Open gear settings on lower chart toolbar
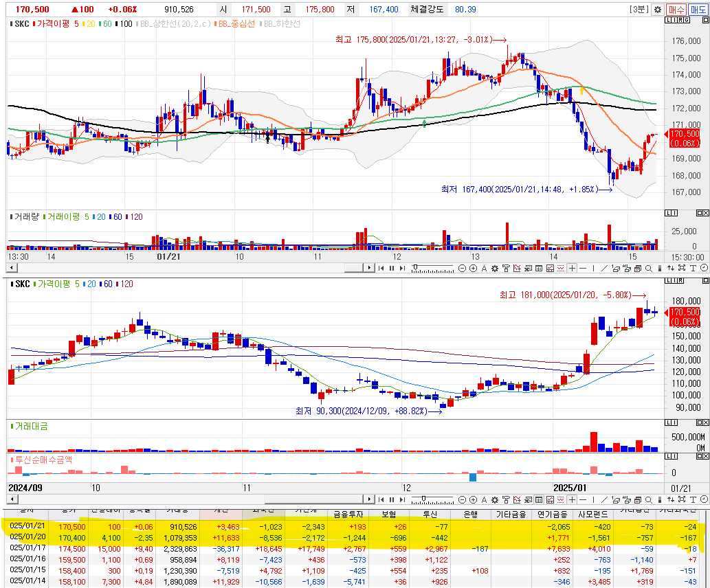710x588 pixels. click(495, 500)
